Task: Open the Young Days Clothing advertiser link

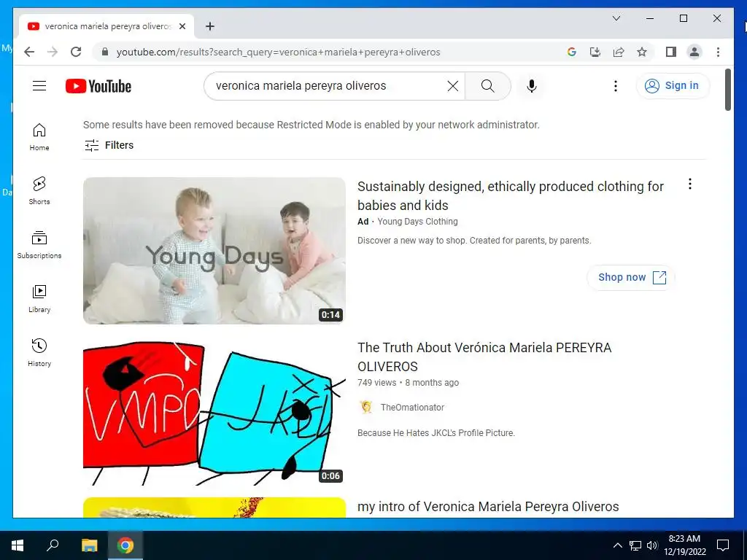Action: 417,222
